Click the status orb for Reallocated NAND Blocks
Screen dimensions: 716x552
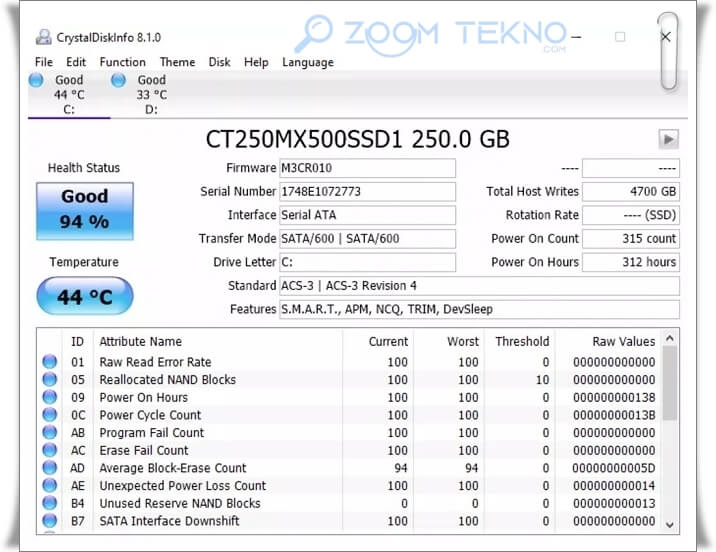(50, 379)
